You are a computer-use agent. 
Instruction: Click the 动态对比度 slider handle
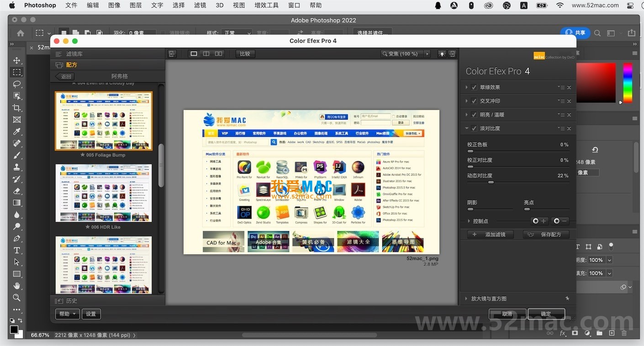tap(491, 182)
